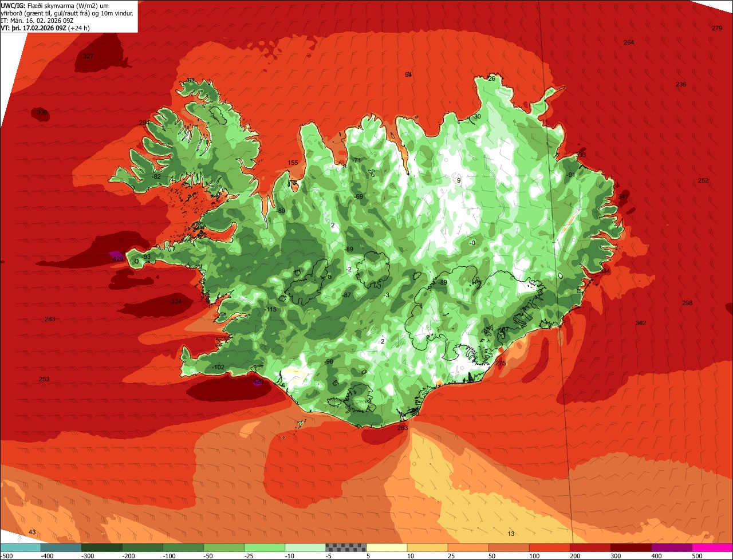Click the map value "252" in the eastern sea

(x=703, y=180)
